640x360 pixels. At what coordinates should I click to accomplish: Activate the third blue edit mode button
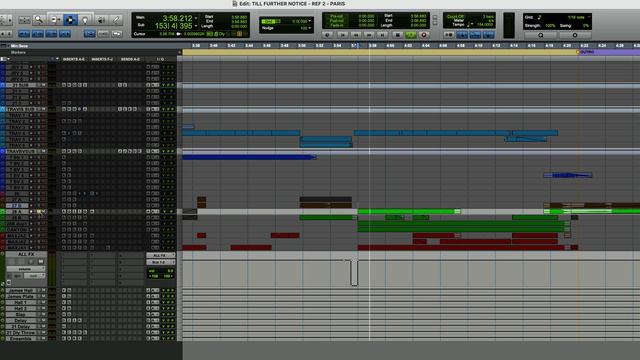pos(51,34)
